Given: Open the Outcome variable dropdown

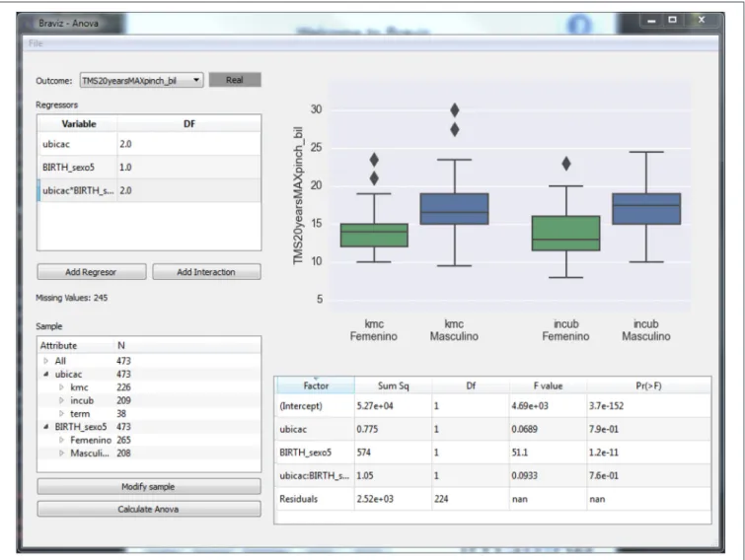Looking at the screenshot, I should (141, 80).
